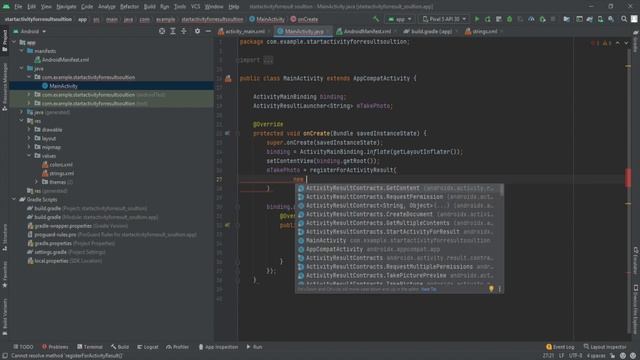Viewport: 640px width, 360px height.
Task: Open gradle.properties in project tree
Action: (53, 243)
